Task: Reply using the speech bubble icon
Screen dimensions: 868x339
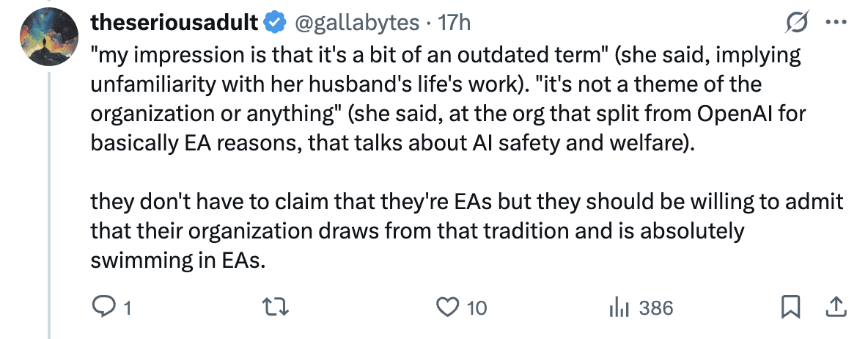Action: pos(103,307)
